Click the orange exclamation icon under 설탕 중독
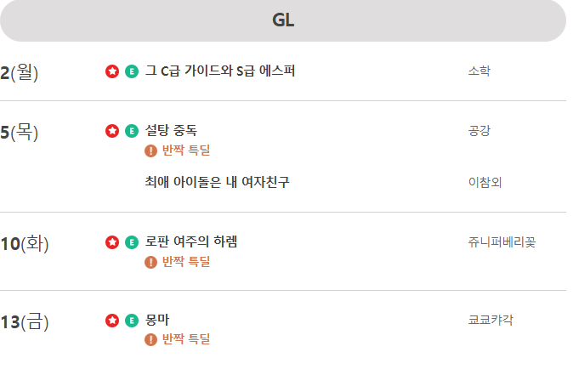 pos(151,151)
